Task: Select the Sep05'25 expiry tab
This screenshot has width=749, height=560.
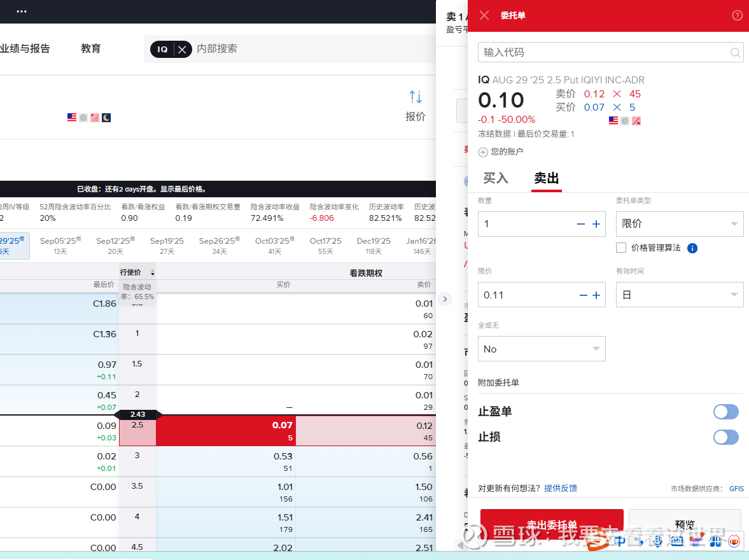Action: 60,246
